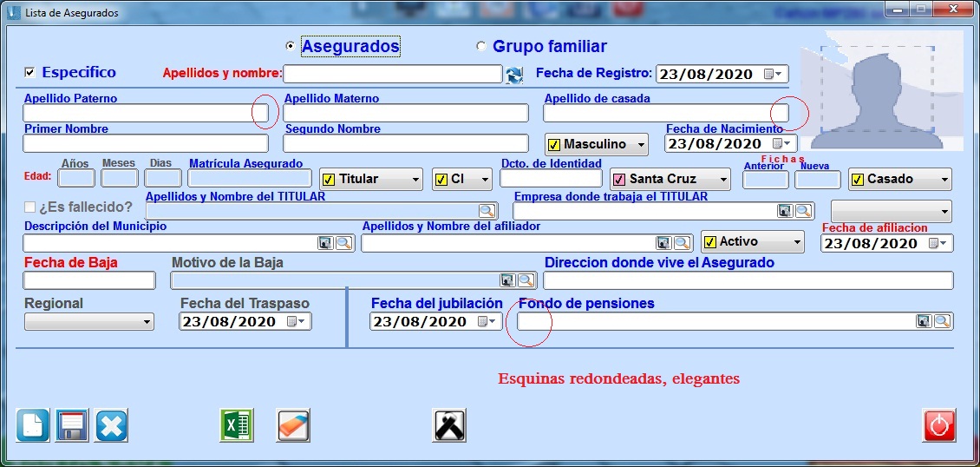Click the black mourning ribbon icon
Image resolution: width=980 pixels, height=467 pixels.
[x=448, y=425]
